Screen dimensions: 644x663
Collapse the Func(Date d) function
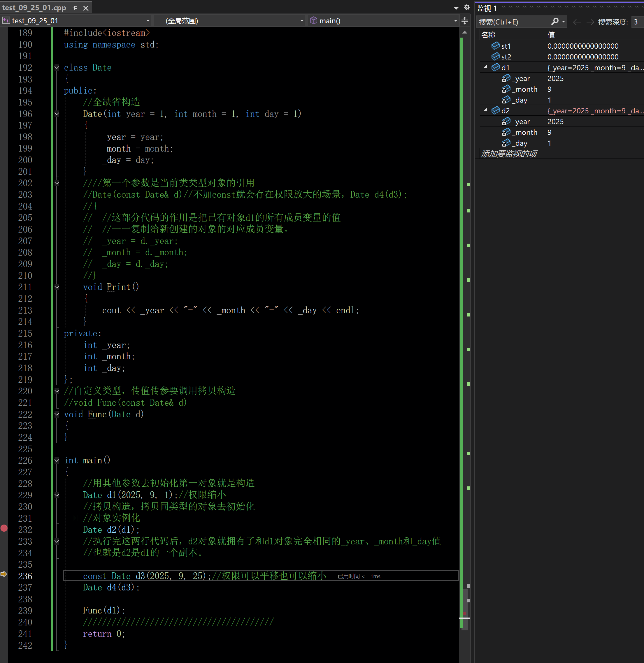coord(57,414)
